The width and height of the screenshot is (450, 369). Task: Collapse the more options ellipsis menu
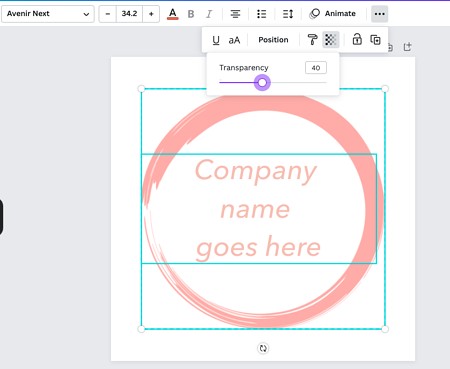(379, 14)
